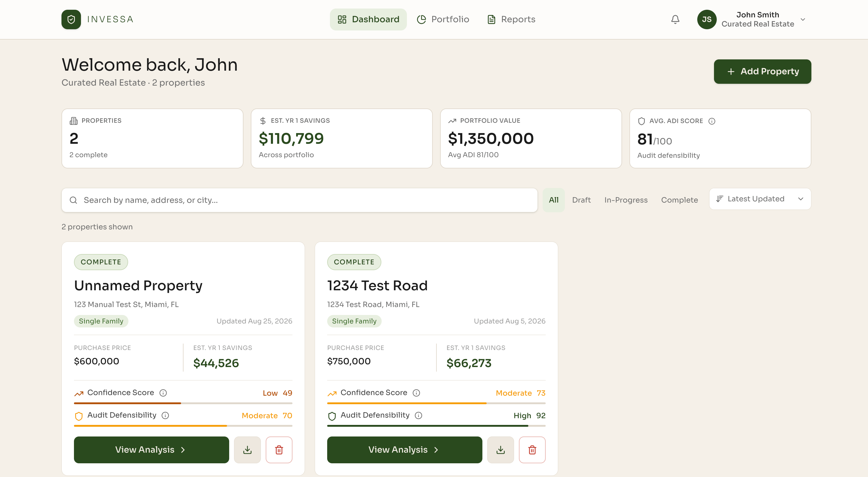Image resolution: width=868 pixels, height=477 pixels.
Task: Click the INVESSA brand name
Action: pyautogui.click(x=110, y=19)
